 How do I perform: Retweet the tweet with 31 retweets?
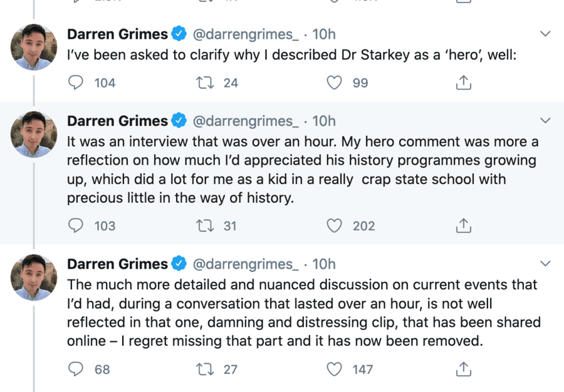coord(206,225)
